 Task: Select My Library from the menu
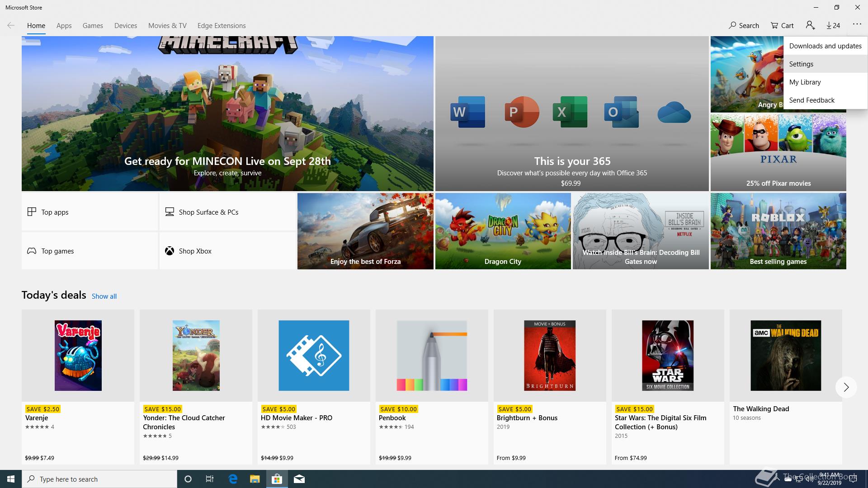click(826, 82)
